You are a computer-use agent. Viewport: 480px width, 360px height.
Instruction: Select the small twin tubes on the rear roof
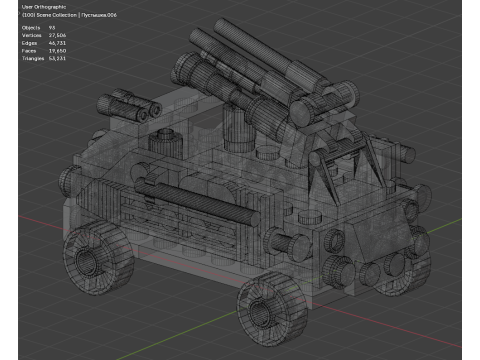tap(130, 106)
